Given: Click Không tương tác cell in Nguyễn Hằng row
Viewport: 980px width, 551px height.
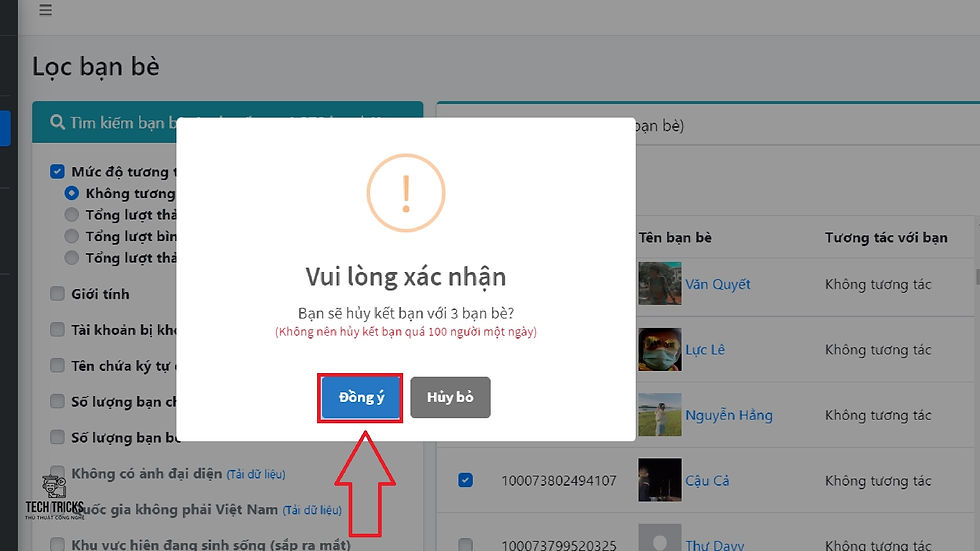Looking at the screenshot, I should pyautogui.click(x=878, y=415).
